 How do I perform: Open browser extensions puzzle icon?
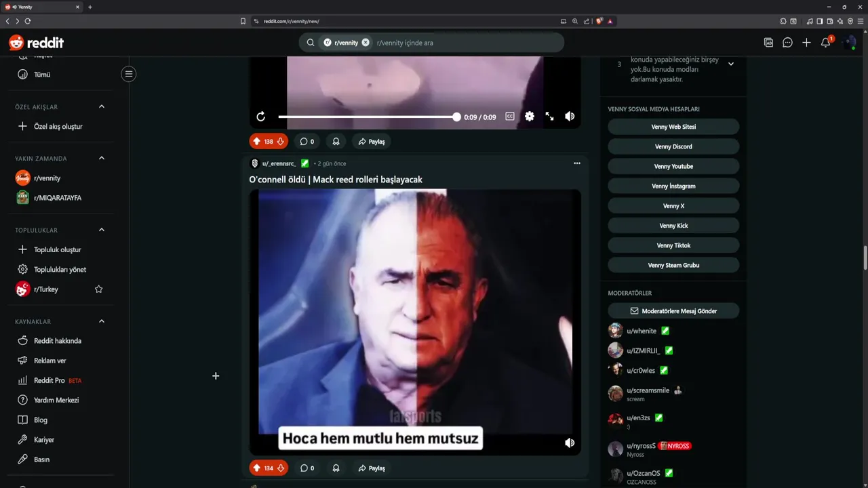pyautogui.click(x=783, y=21)
